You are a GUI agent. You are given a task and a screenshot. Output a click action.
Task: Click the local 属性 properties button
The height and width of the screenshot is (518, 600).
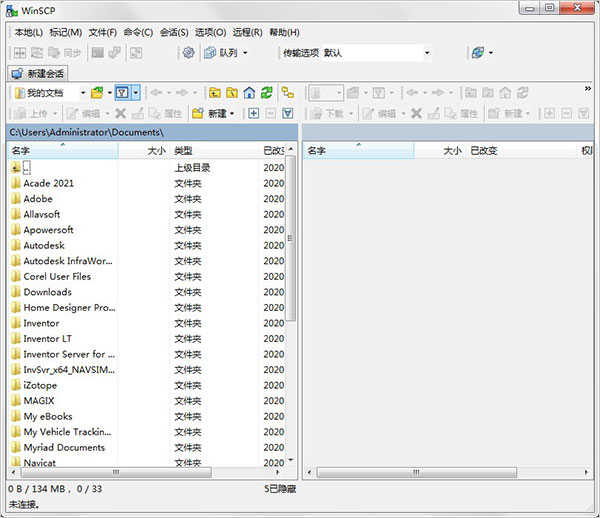pyautogui.click(x=165, y=113)
